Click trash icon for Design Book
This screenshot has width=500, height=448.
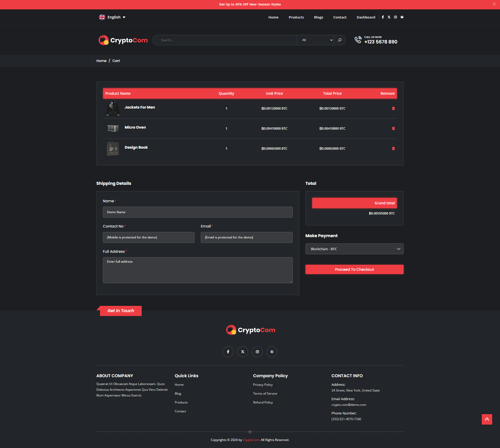393,148
